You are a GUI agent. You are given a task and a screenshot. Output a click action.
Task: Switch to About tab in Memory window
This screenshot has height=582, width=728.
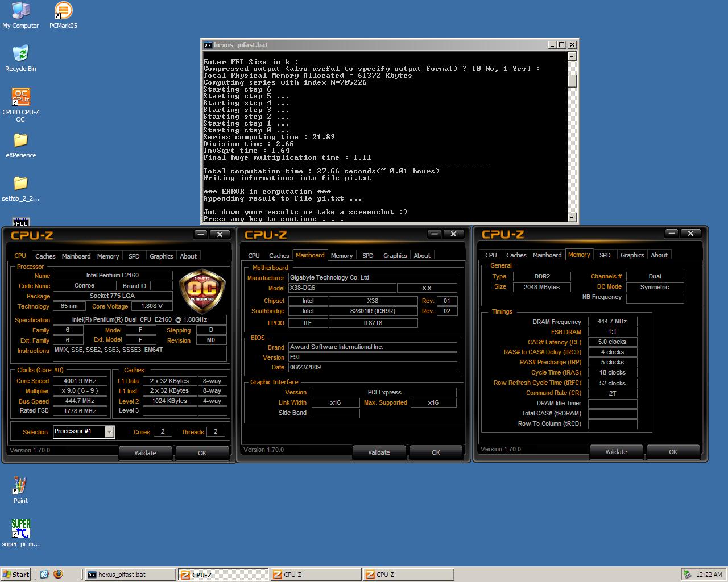click(659, 255)
